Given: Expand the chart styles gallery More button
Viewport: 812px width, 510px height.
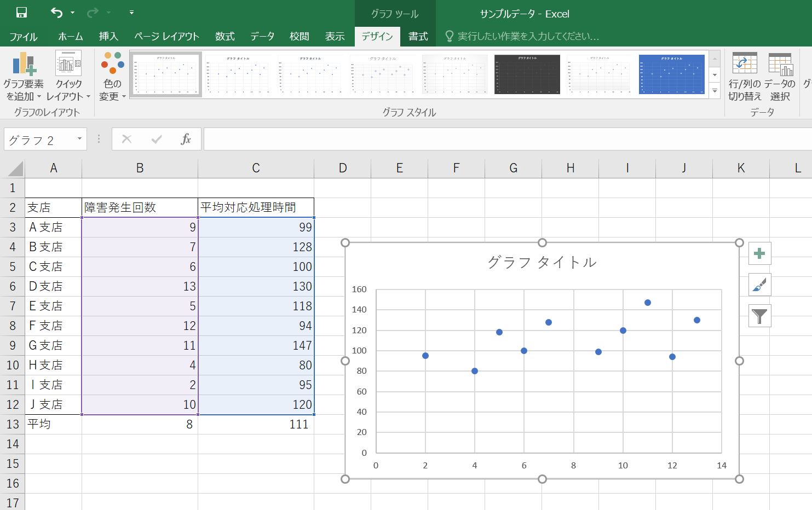Looking at the screenshot, I should 715,91.
